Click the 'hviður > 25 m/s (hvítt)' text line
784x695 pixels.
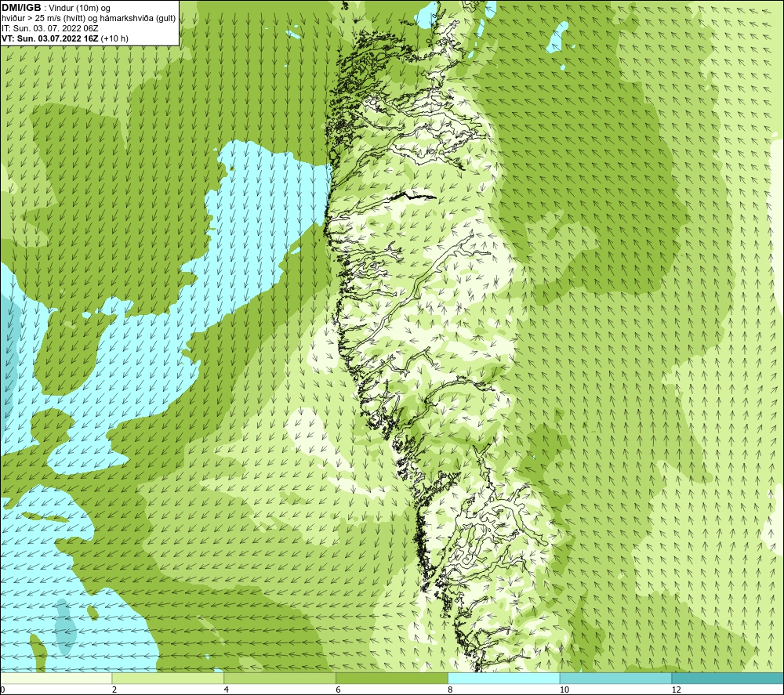(x=89, y=19)
